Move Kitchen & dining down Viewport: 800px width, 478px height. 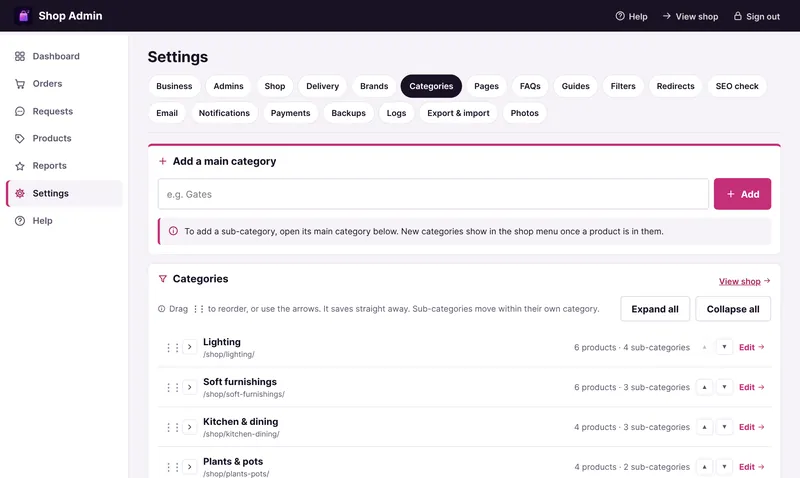(724, 427)
